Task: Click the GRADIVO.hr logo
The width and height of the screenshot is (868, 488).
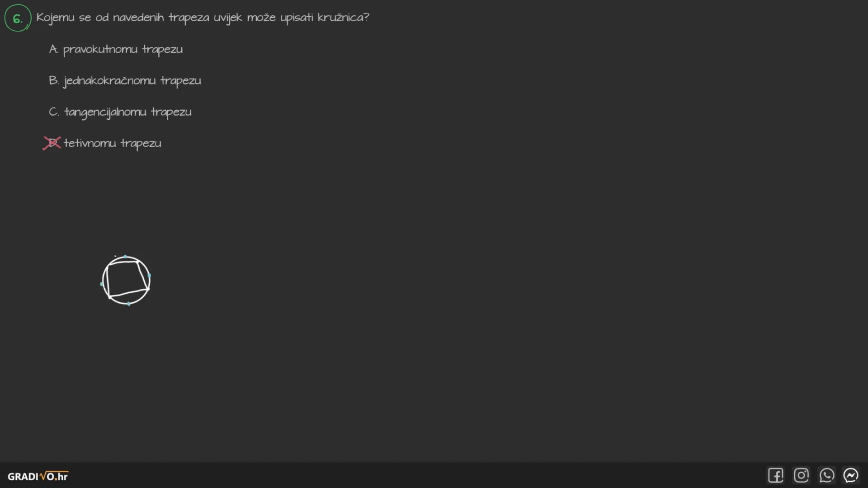Action: pos(38,476)
